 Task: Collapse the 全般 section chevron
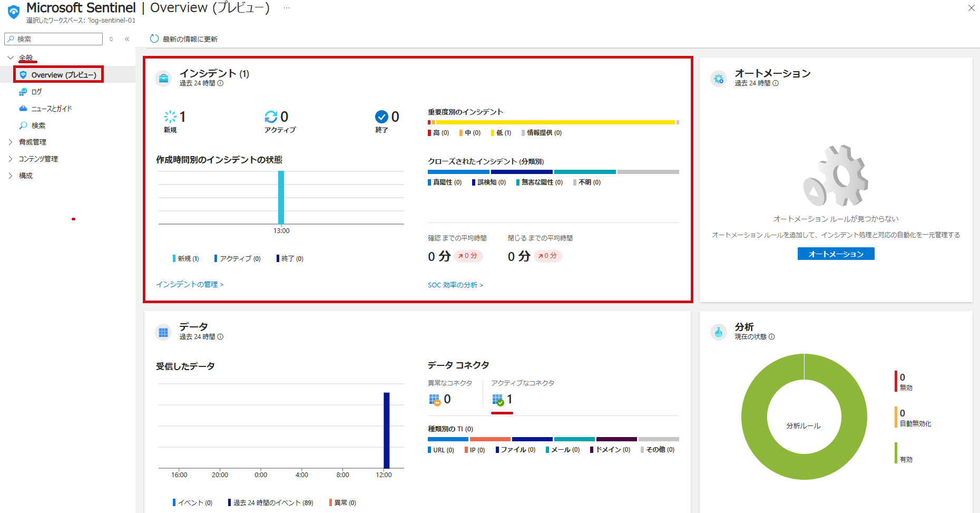pos(11,57)
